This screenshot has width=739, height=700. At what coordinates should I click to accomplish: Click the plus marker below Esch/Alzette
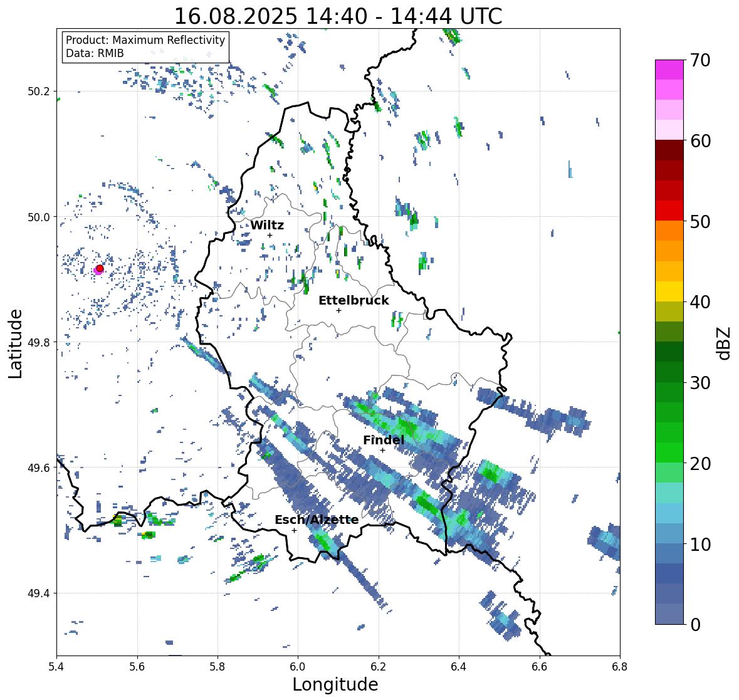tap(294, 530)
